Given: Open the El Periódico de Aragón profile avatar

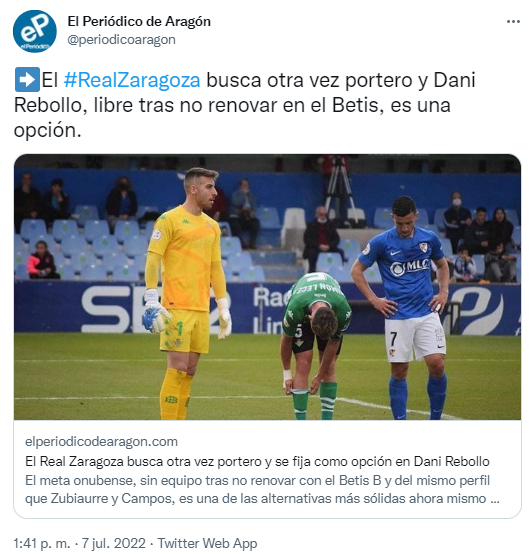Looking at the screenshot, I should point(35,31).
